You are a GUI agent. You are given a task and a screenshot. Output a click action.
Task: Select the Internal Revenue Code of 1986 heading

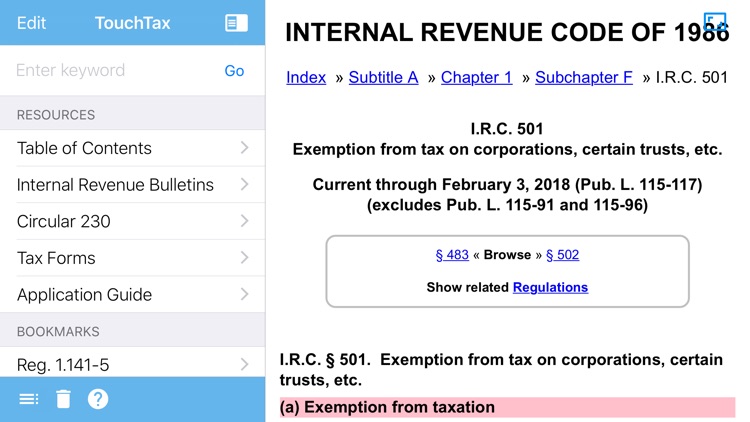(x=507, y=33)
